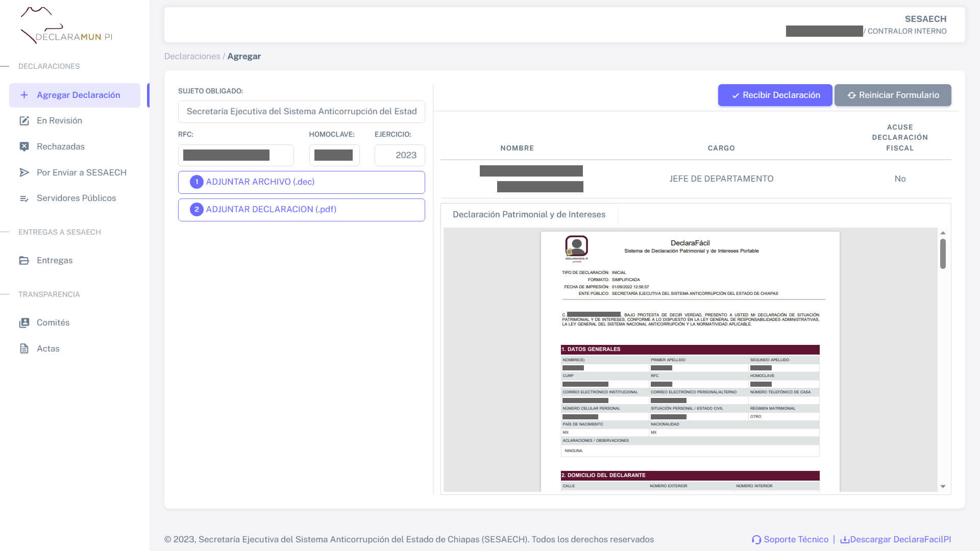Viewport: 980px width, 551px height.
Task: Click Declaraciones breadcrumb link
Action: [x=192, y=56]
